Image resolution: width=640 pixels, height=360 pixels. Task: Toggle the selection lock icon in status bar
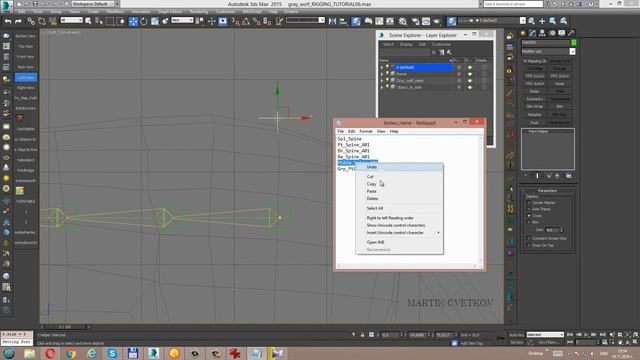coord(362,335)
